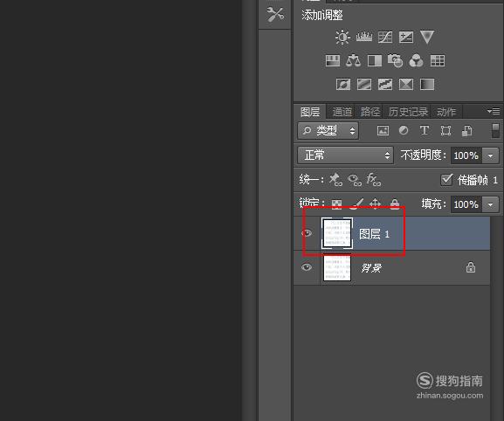Select the 图层 1 thumbnail
Screen dimensions: 504x421
tap(337, 233)
